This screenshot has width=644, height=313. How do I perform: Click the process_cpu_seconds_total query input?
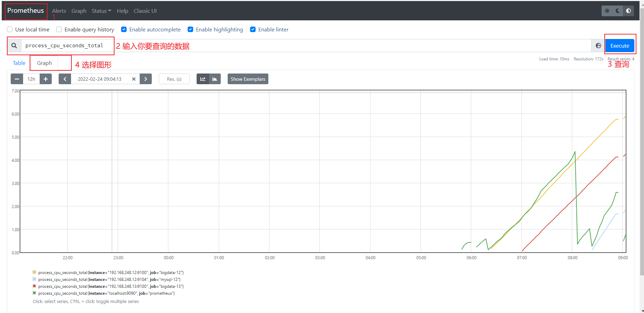coord(306,46)
